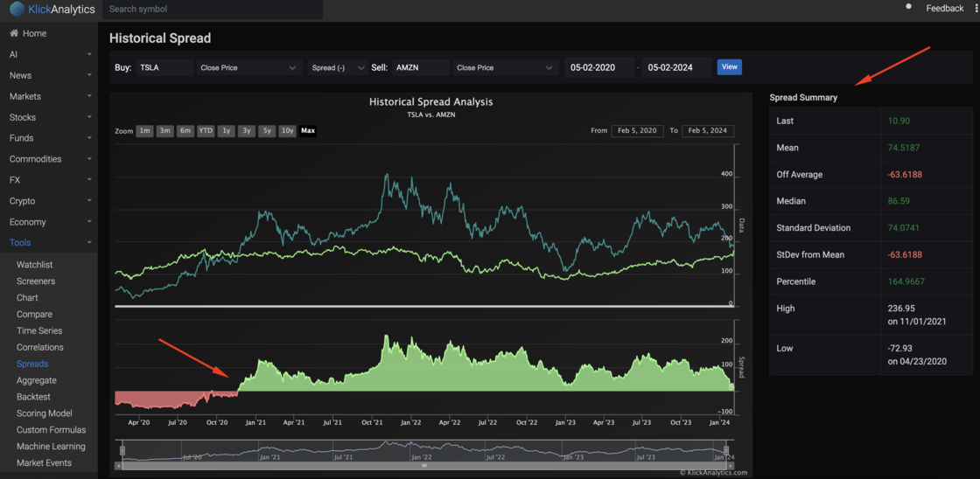The height and width of the screenshot is (479, 980).
Task: Open the Aggregate tool
Action: [x=36, y=379]
